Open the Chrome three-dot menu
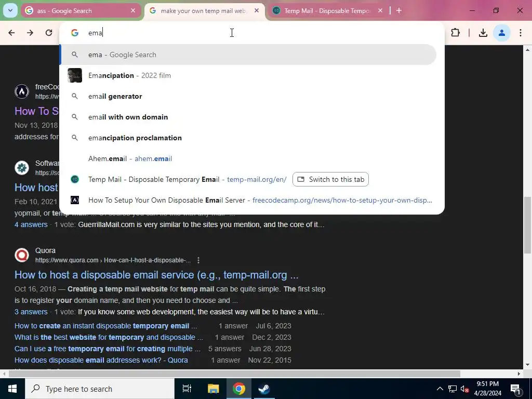 (521, 33)
